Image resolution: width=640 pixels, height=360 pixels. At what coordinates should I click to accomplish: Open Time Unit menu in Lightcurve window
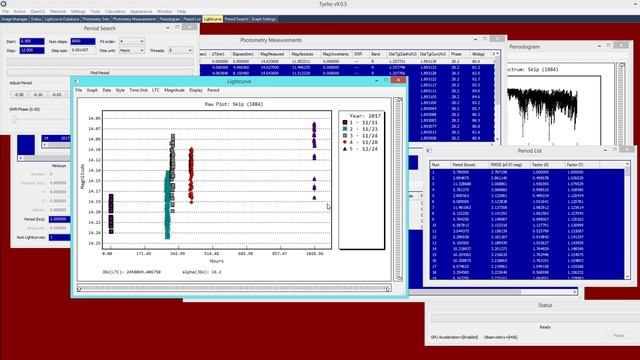click(x=138, y=90)
